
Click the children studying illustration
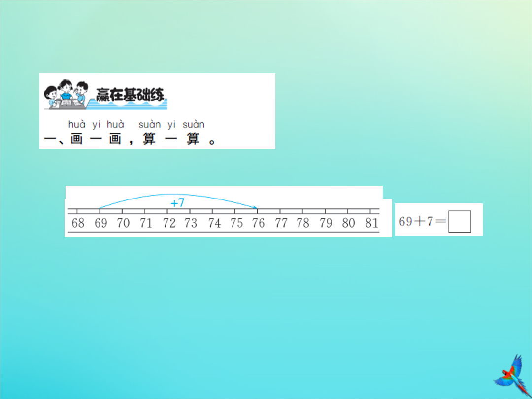(x=66, y=94)
